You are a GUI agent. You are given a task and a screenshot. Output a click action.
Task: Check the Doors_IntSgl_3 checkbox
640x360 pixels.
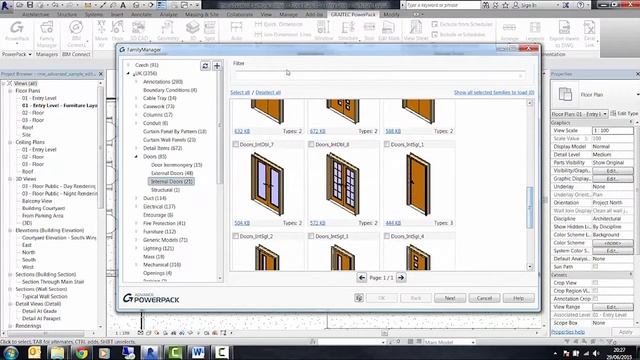tap(311, 236)
